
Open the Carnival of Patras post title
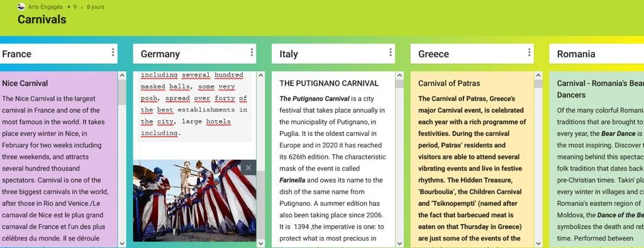449,83
